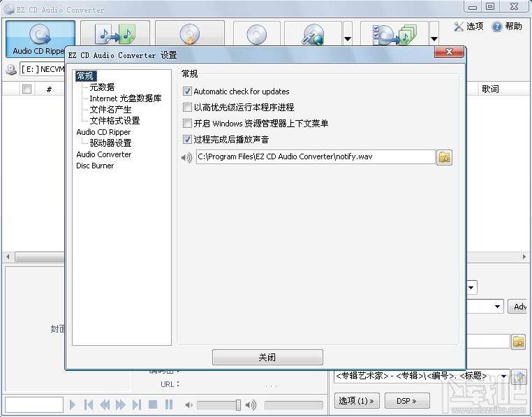The image size is (532, 417).
Task: Select Disc Burner in settings tree
Action: [95, 166]
